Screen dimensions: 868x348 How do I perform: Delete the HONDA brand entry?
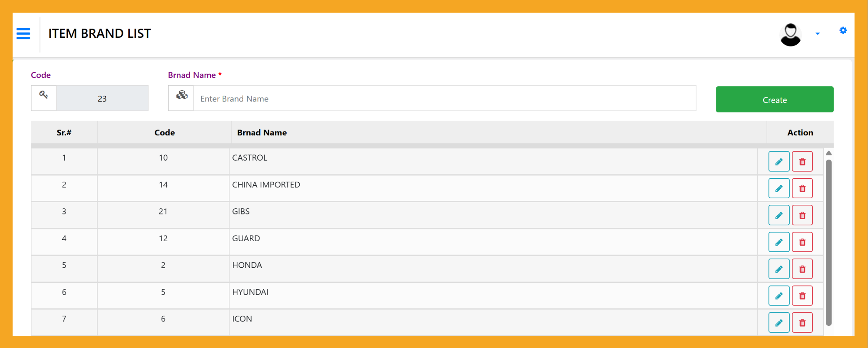[x=802, y=269]
